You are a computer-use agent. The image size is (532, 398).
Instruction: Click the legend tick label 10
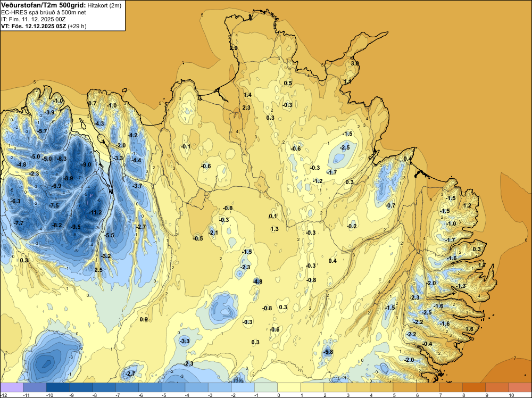(511, 395)
